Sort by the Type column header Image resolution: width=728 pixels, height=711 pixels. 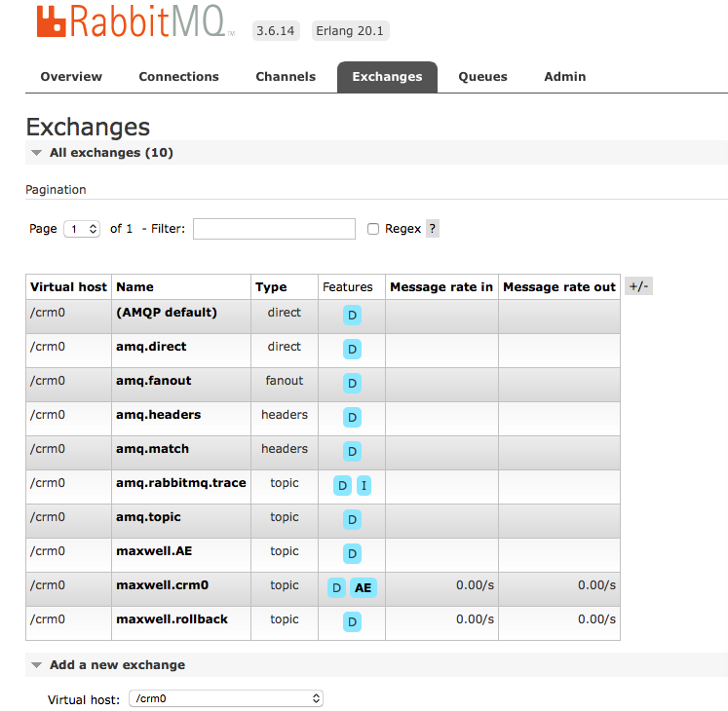271,287
